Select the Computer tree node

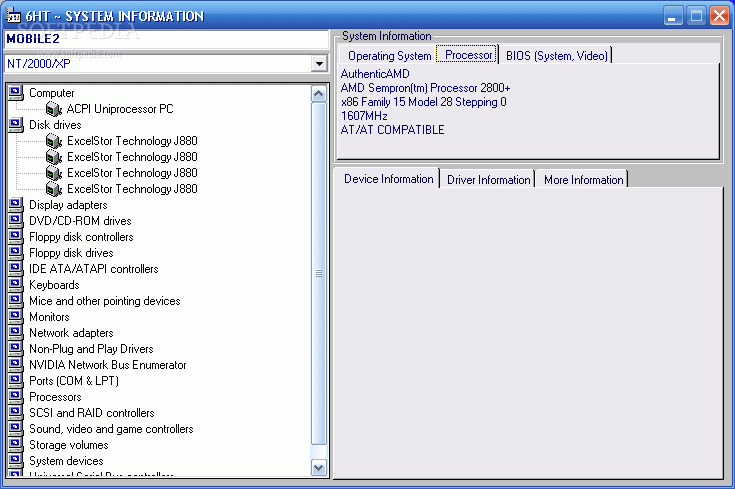[52, 93]
